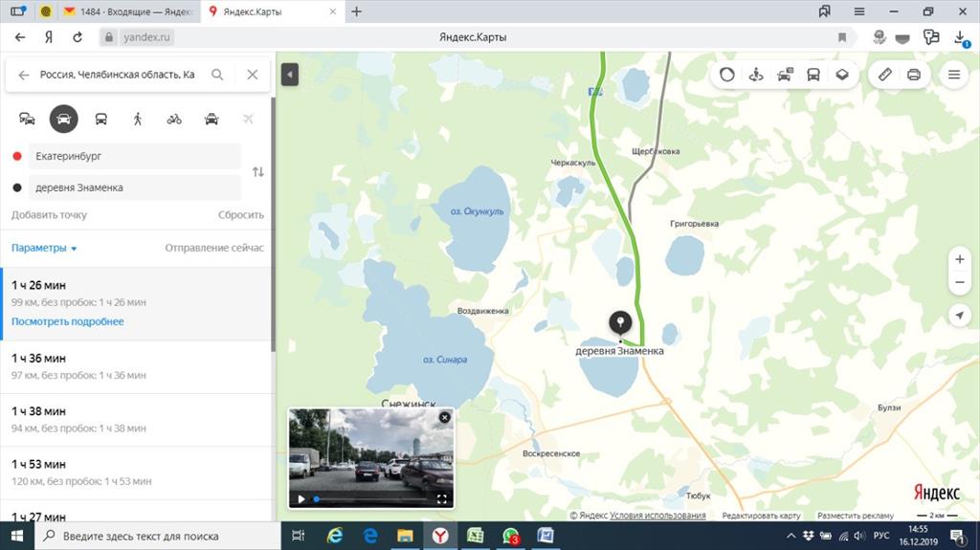Go back in the browser
Screen dimensions: 980x550
click(x=20, y=37)
